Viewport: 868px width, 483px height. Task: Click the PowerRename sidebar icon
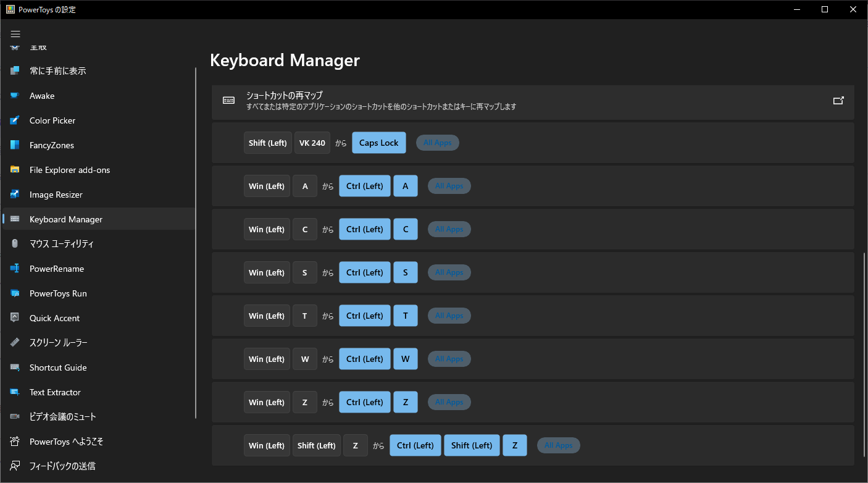coord(15,269)
